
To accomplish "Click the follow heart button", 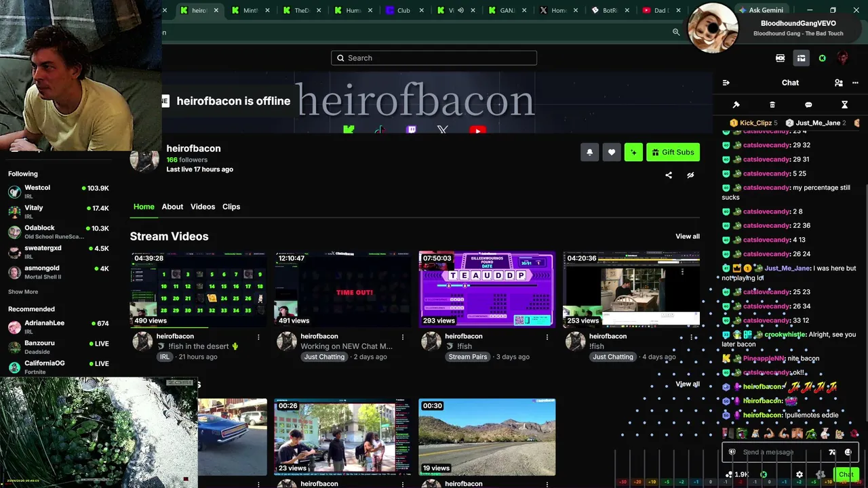I will (x=612, y=152).
